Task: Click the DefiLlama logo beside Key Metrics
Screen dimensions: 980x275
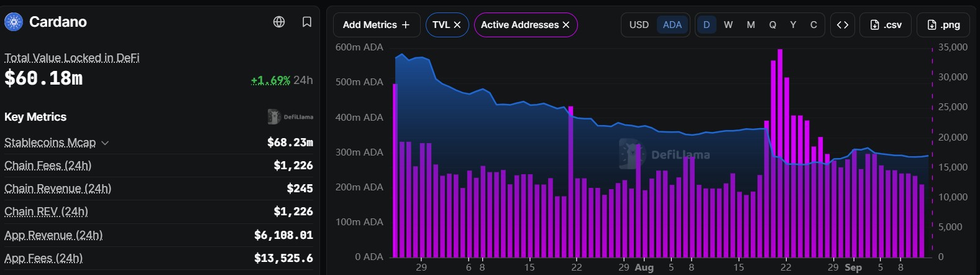Action: coord(290,117)
